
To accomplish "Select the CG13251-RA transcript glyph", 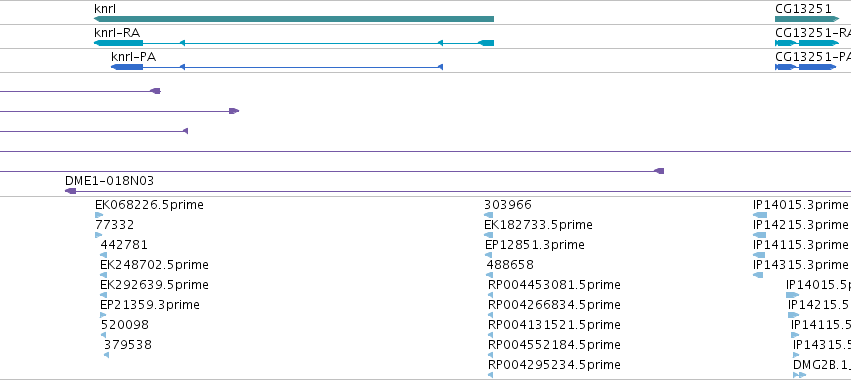I will (806, 43).
